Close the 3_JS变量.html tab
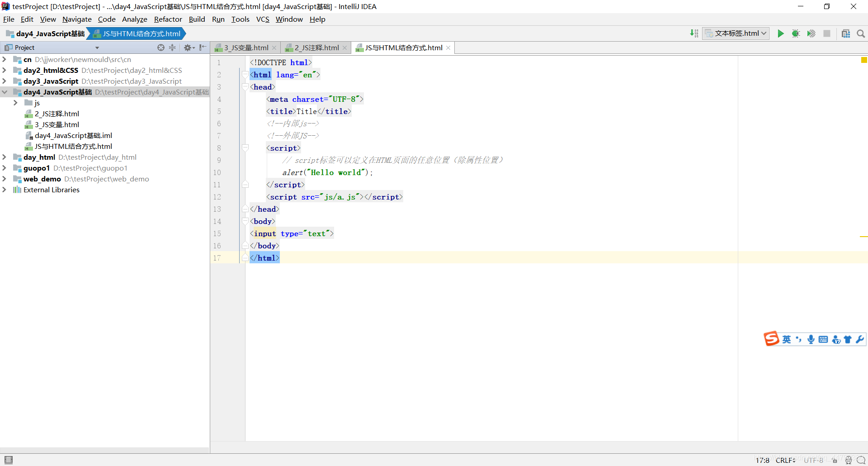This screenshot has width=868, height=466. pos(274,48)
